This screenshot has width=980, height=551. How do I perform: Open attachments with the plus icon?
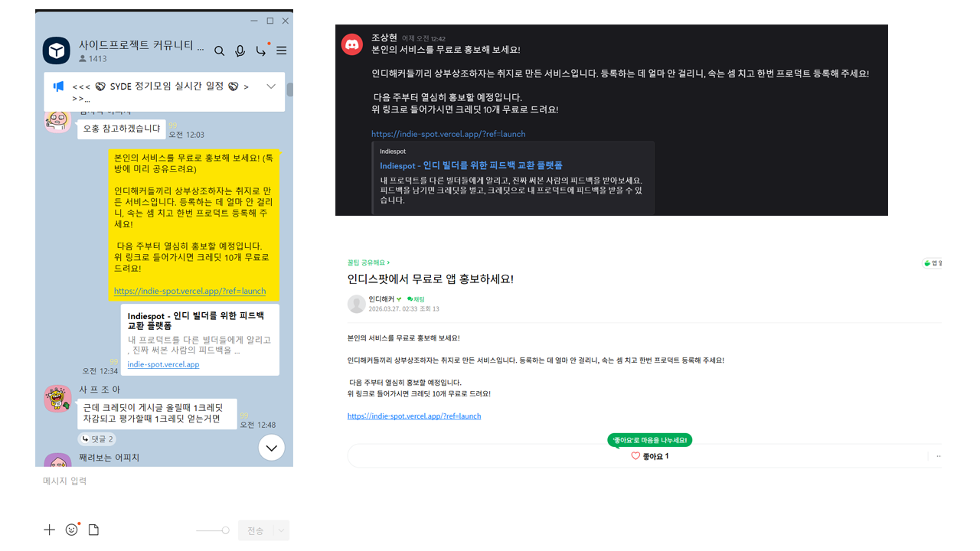tap(49, 529)
